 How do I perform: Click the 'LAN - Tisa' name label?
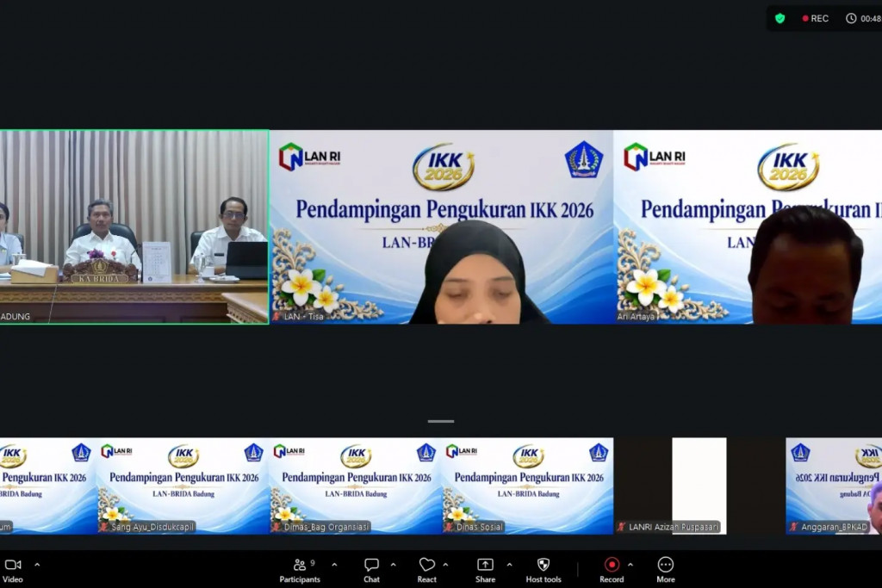(304, 317)
